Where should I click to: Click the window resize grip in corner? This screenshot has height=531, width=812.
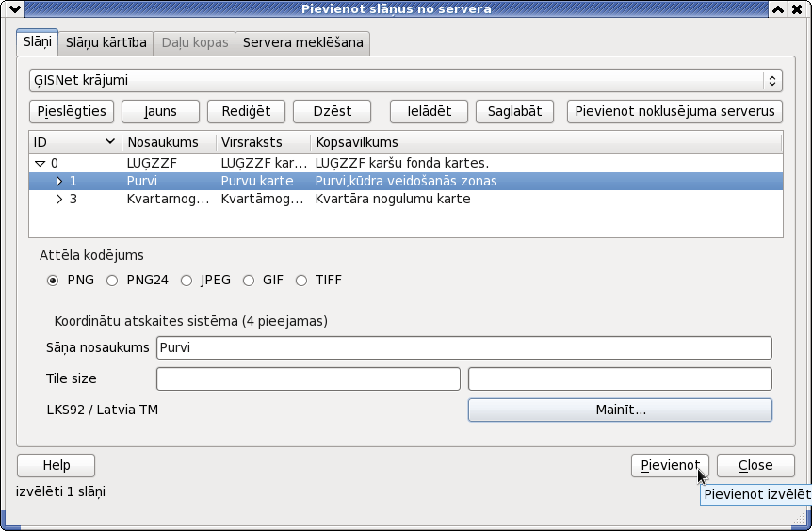tap(800, 518)
